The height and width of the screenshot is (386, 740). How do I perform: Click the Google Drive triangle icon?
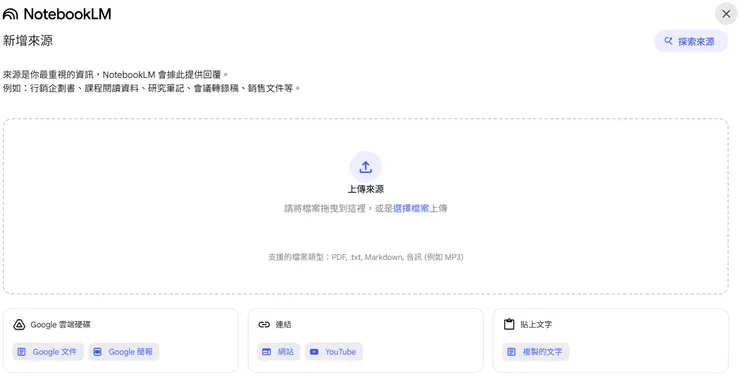pos(19,325)
